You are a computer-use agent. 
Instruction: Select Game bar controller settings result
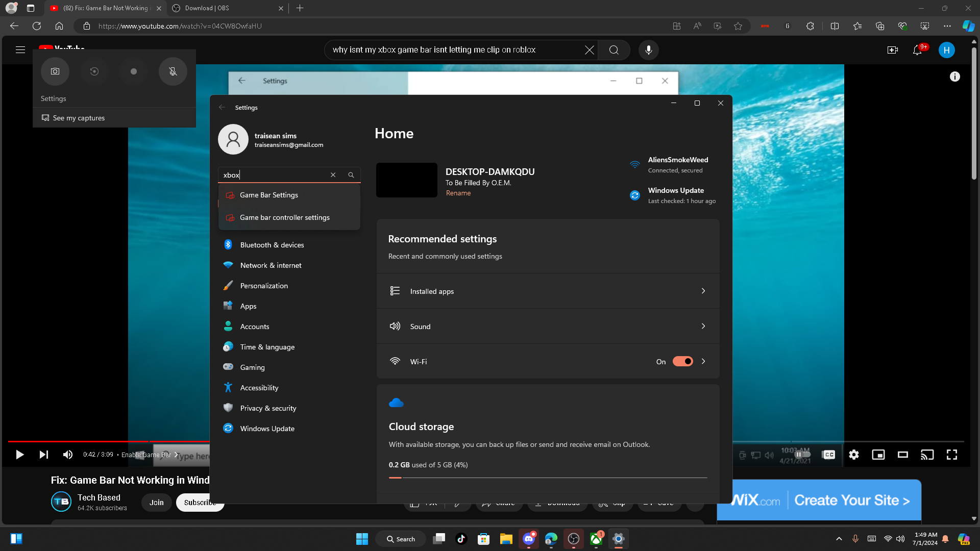pyautogui.click(x=289, y=217)
